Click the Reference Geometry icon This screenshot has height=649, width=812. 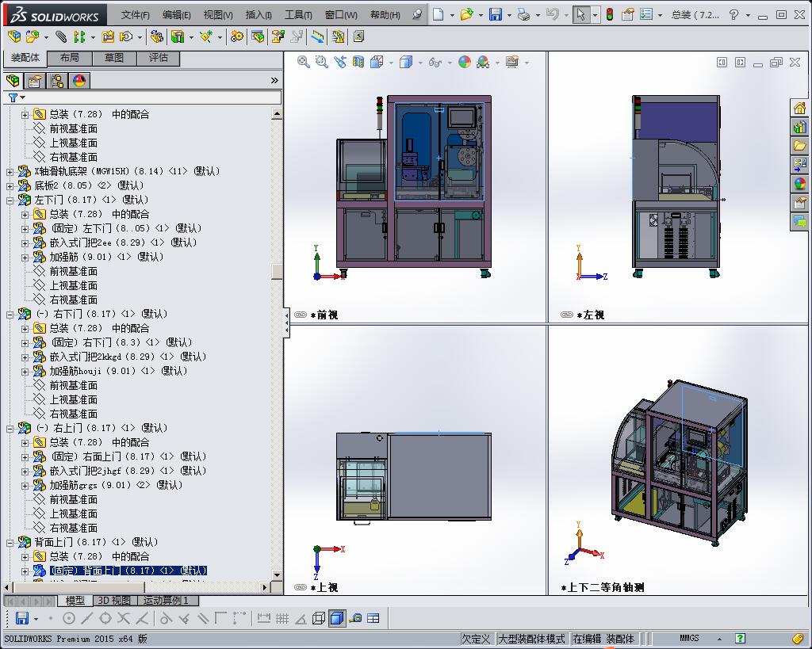coord(207,36)
